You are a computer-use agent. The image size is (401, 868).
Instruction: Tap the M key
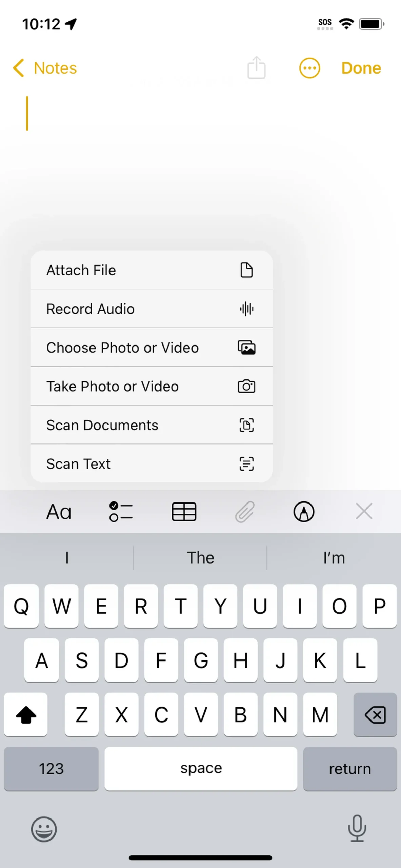point(320,715)
